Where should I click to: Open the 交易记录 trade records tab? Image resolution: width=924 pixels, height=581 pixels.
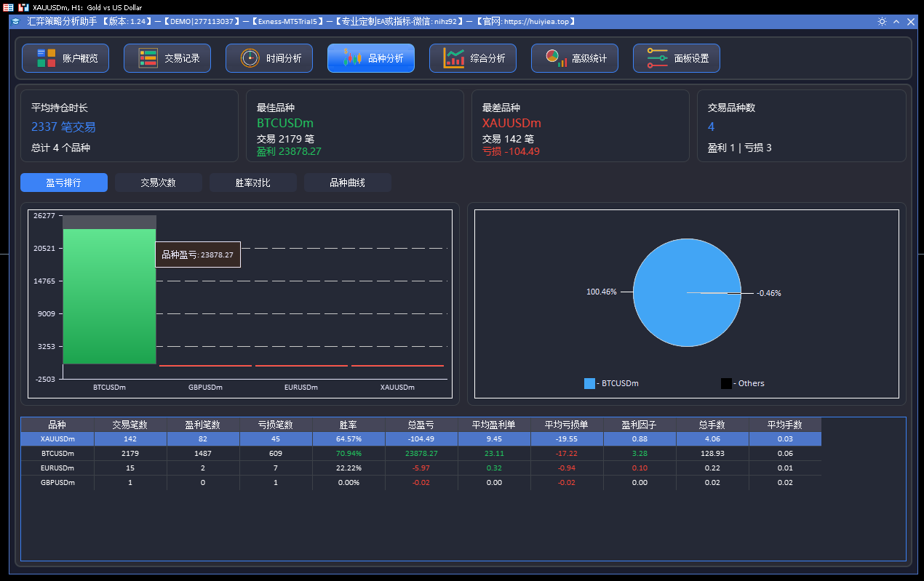[x=167, y=58]
